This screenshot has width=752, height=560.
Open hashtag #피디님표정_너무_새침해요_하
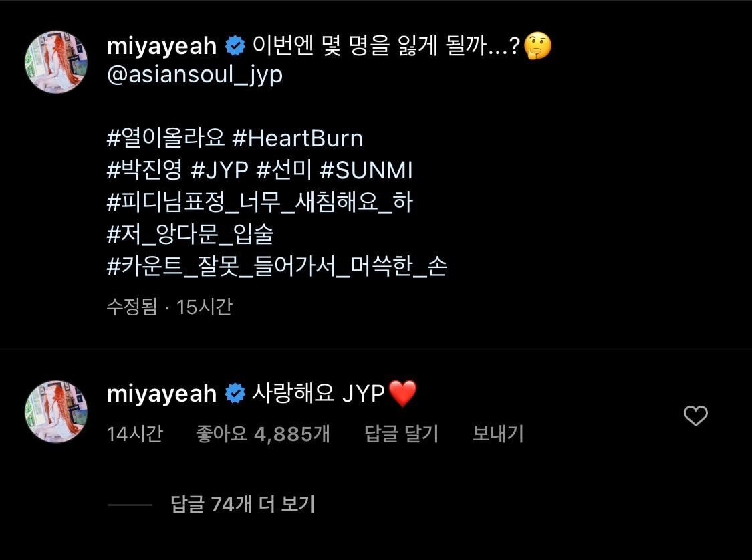(x=260, y=202)
